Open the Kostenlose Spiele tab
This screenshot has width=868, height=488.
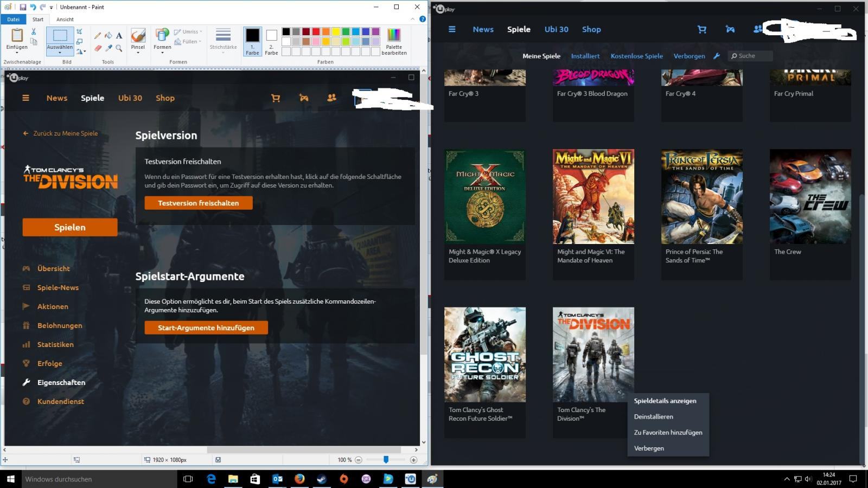click(x=637, y=56)
